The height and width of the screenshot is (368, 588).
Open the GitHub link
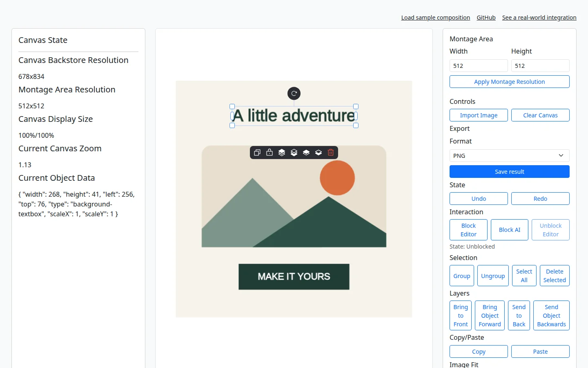[486, 18]
